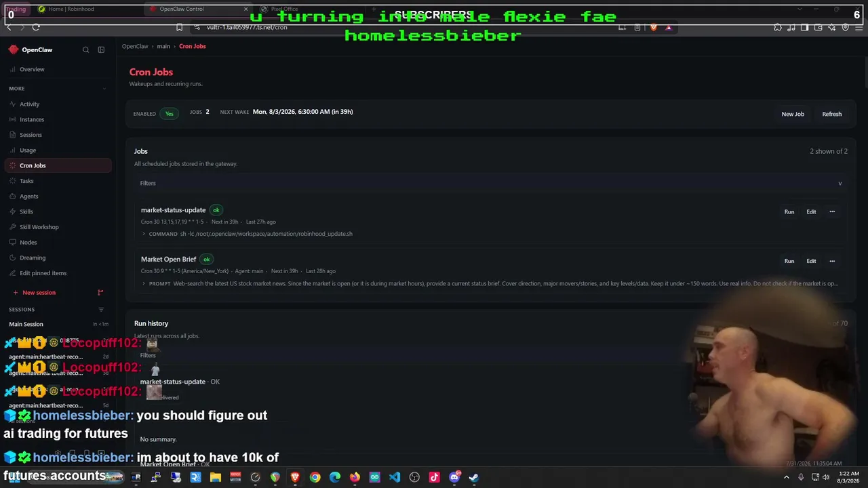Click the OpenClaw logo in sidebar
This screenshot has height=488, width=868.
(x=14, y=49)
